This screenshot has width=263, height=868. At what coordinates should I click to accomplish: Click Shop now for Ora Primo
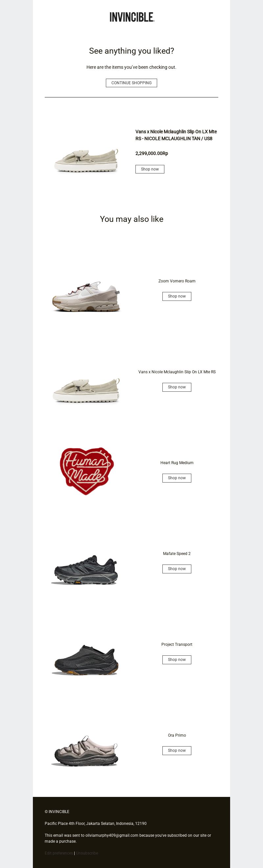point(177,750)
